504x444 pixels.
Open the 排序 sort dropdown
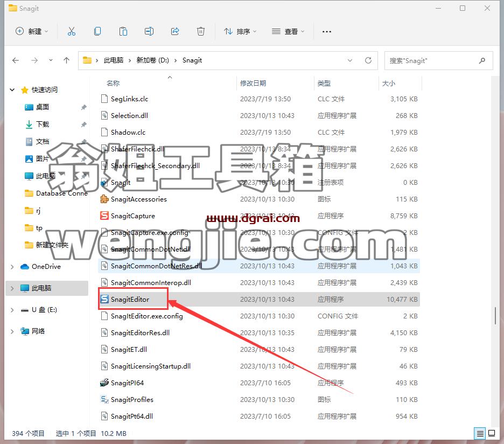coord(240,31)
